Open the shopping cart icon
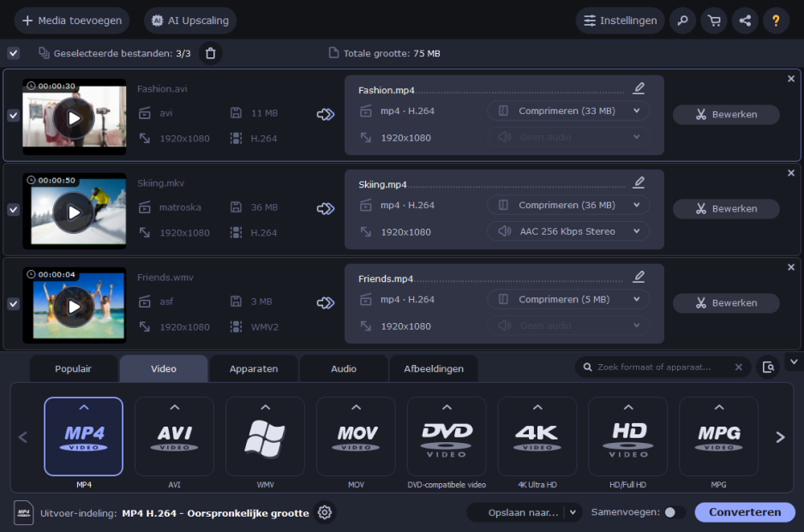804x532 pixels. (713, 21)
